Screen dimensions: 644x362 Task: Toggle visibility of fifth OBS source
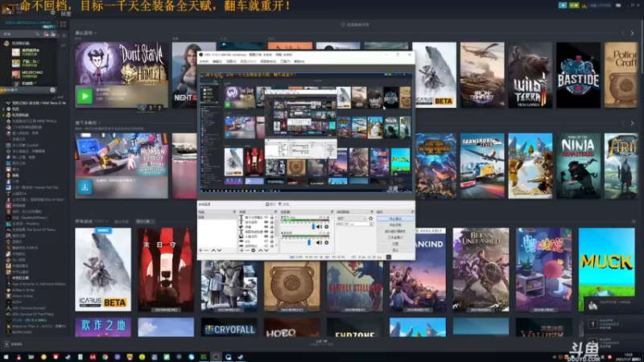coord(266,237)
